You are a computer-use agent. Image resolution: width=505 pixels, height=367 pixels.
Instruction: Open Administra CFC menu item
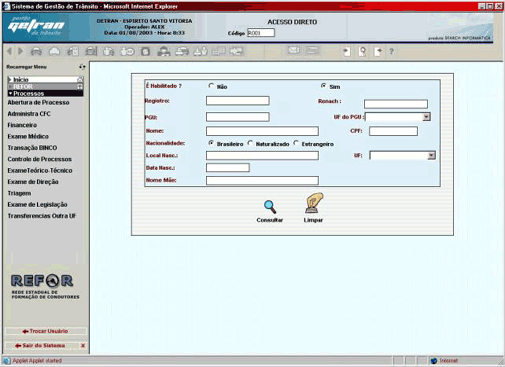tap(29, 114)
